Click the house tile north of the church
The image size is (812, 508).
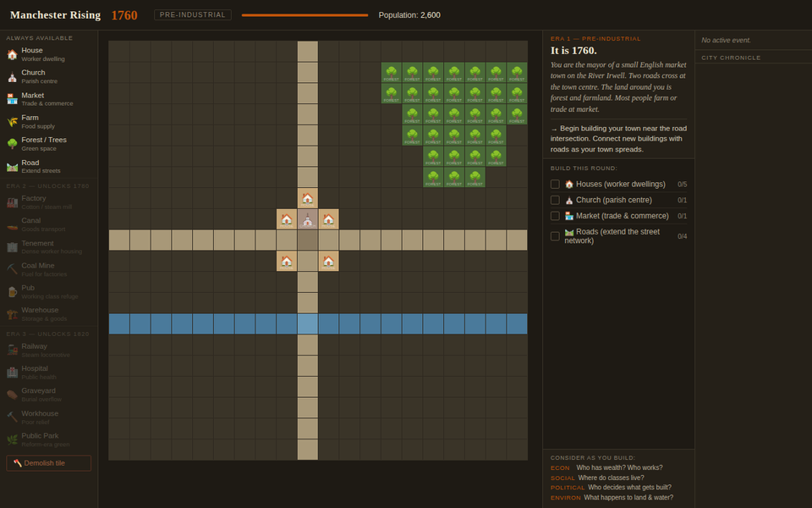[308, 198]
